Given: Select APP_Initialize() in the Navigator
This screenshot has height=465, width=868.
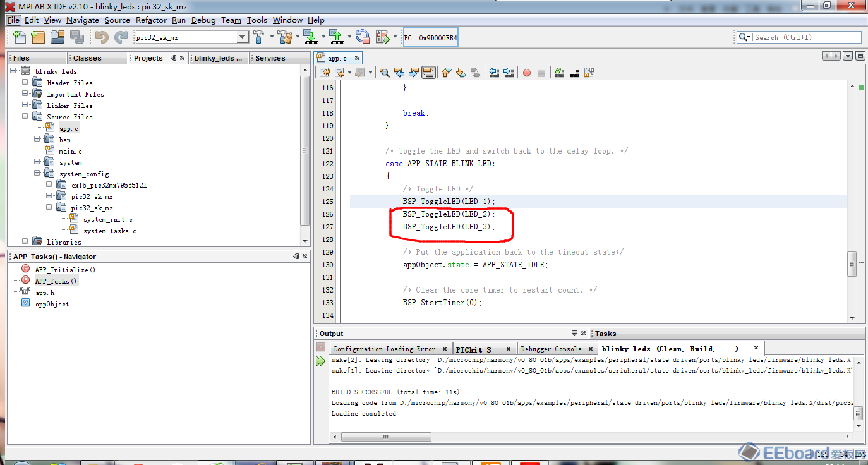Looking at the screenshot, I should tap(65, 270).
